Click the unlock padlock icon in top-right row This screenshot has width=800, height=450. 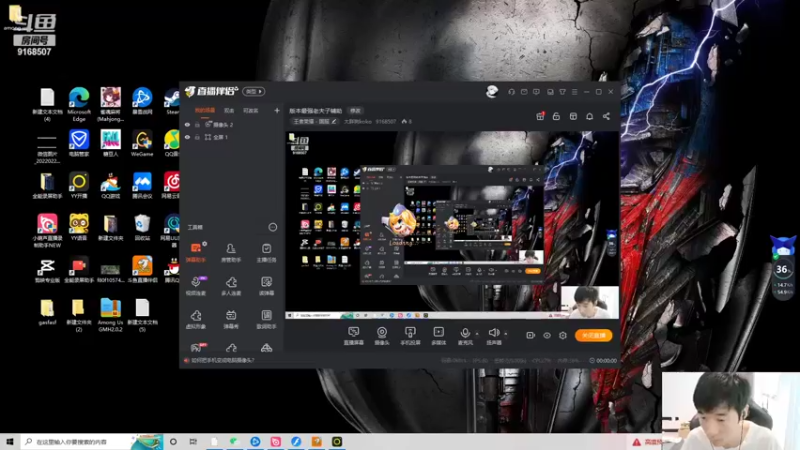pos(556,116)
